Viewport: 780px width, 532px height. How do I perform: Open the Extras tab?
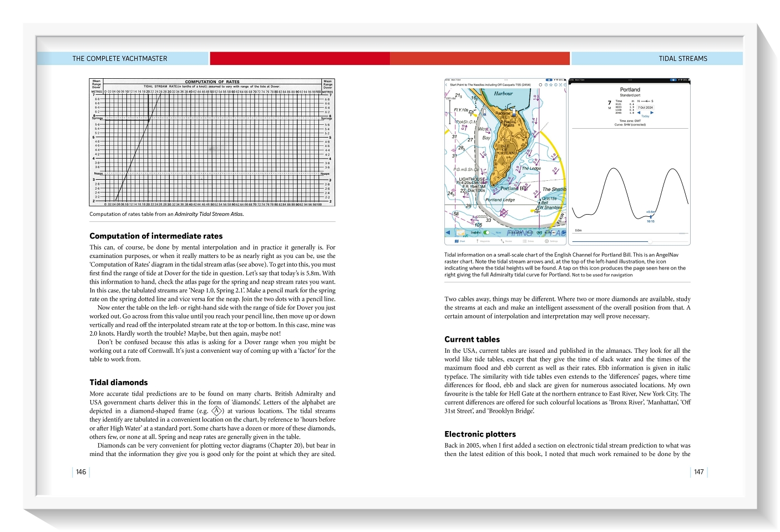[x=528, y=241]
